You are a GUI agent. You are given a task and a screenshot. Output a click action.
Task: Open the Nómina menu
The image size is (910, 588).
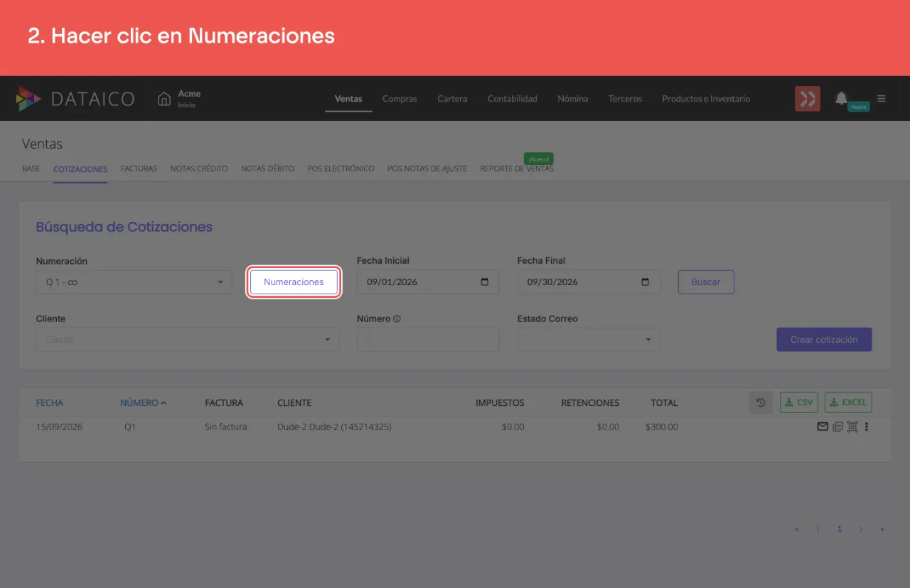(572, 99)
